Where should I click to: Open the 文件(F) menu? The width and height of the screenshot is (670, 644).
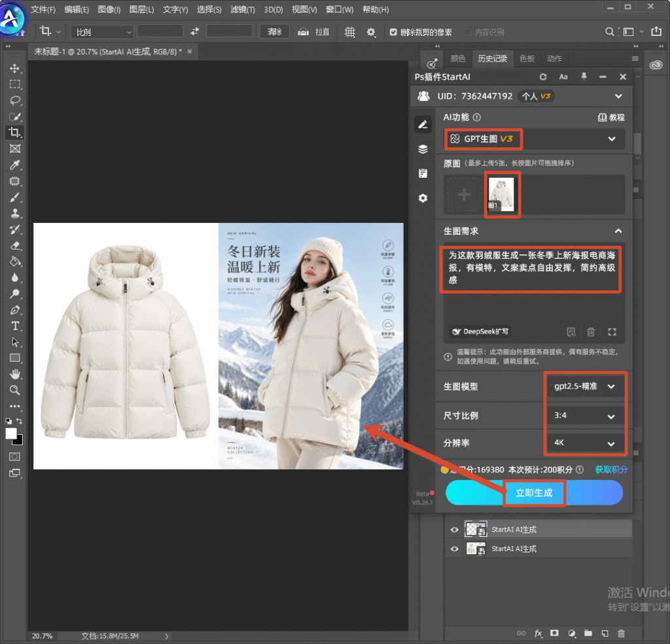pos(43,9)
